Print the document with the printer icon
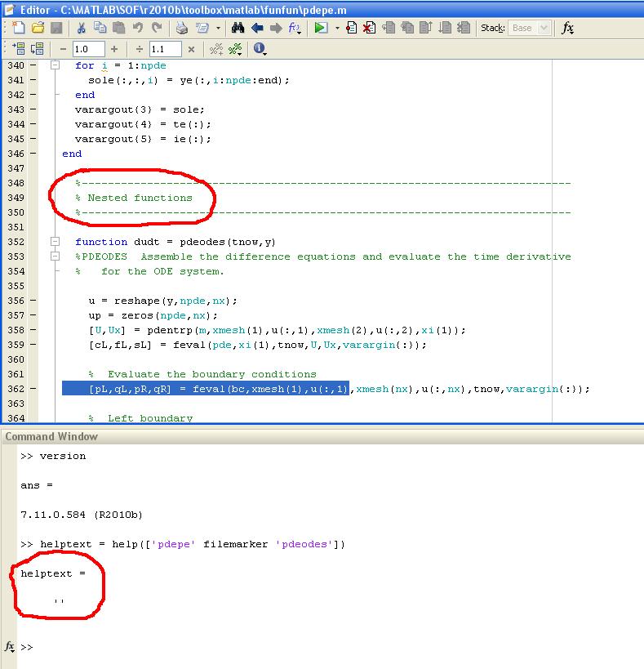 tap(182, 28)
